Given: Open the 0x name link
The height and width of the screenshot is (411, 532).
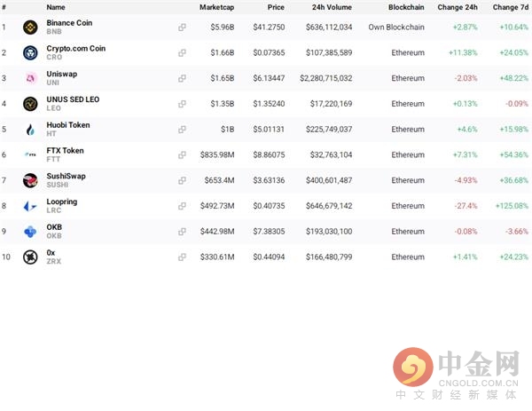Looking at the screenshot, I should click(x=51, y=253).
